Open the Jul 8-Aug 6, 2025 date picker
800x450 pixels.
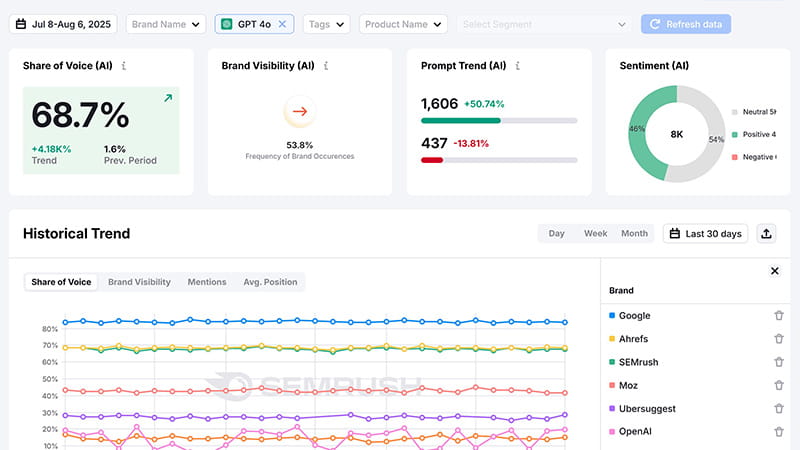pos(63,24)
